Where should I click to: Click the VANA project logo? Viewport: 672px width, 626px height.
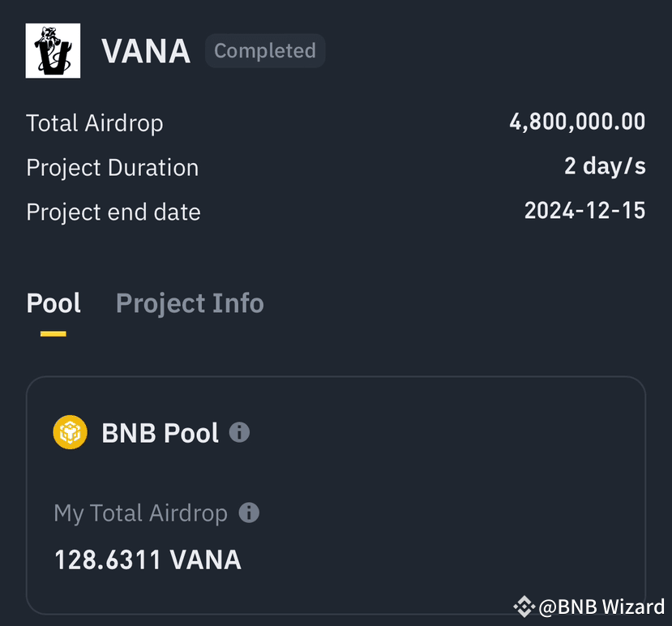[53, 50]
